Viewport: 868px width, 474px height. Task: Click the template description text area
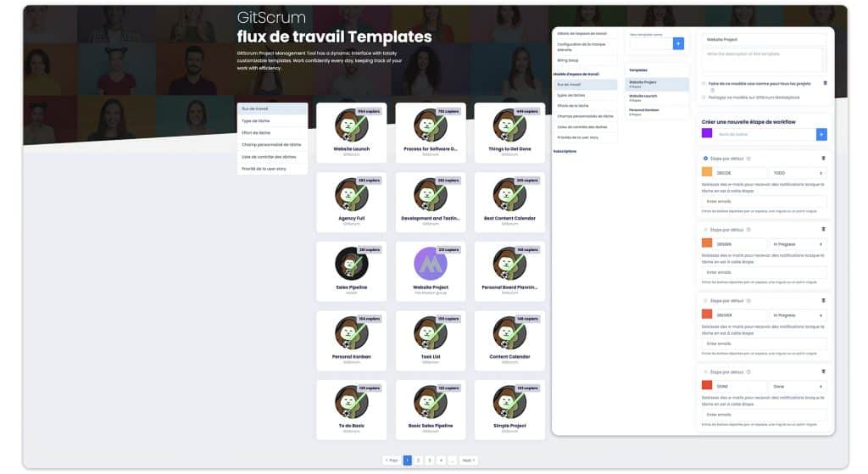click(764, 61)
